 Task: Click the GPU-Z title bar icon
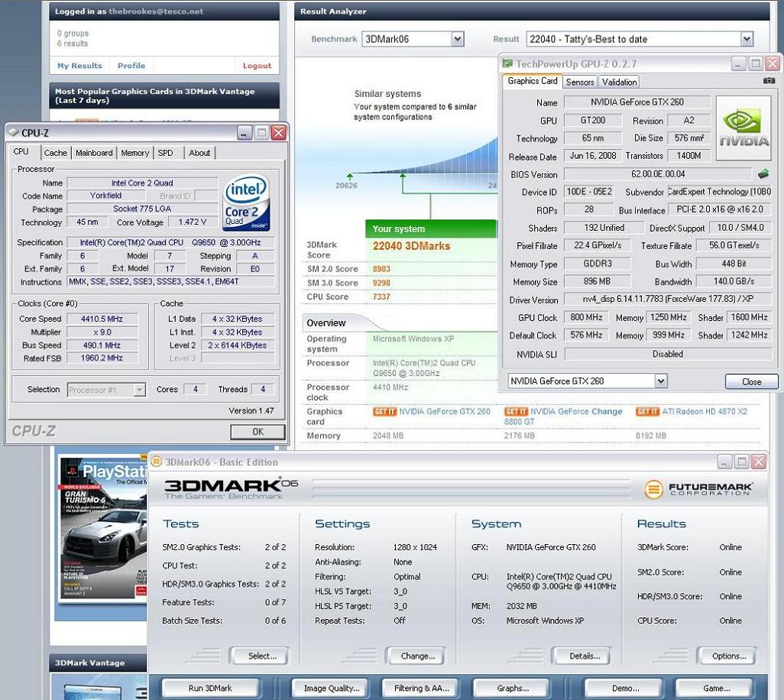(x=507, y=63)
